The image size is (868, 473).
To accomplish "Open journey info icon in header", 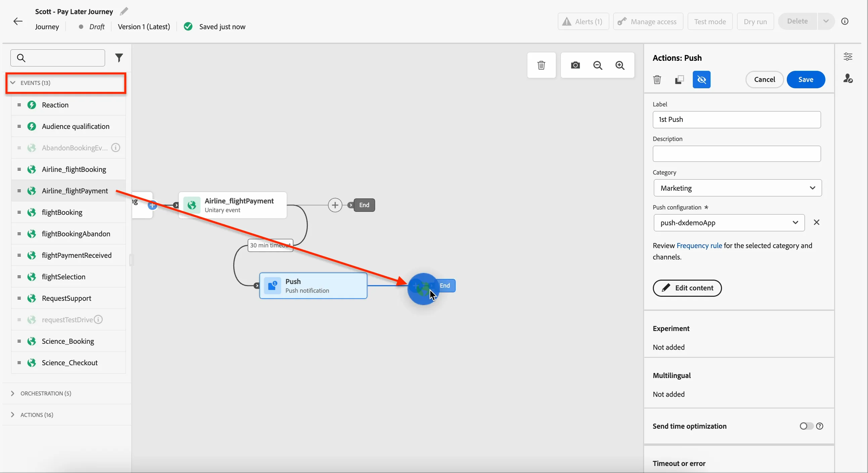I will 845,21.
